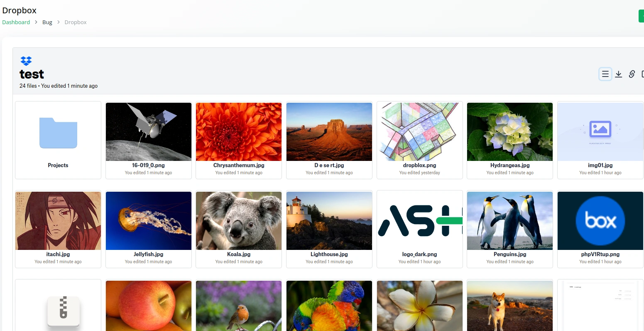
Task: Open the Koala.jpg thumbnail
Action: click(x=239, y=221)
